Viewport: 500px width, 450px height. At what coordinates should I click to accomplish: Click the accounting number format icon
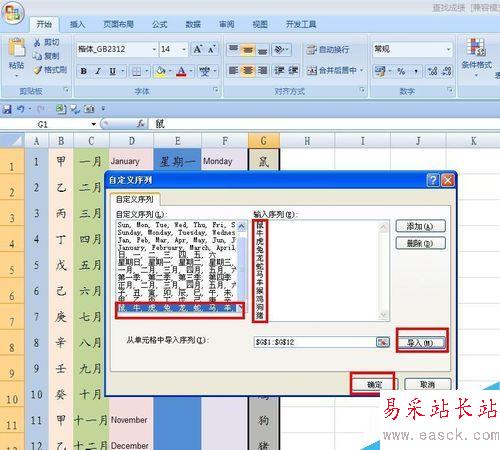[379, 71]
